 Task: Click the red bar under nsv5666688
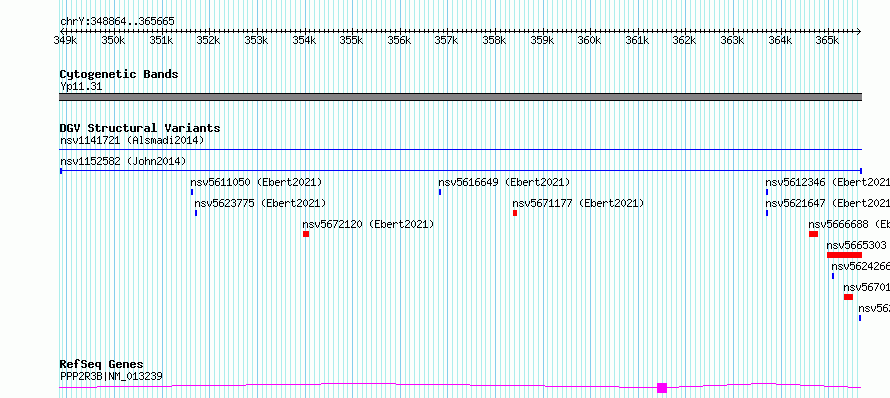[813, 234]
